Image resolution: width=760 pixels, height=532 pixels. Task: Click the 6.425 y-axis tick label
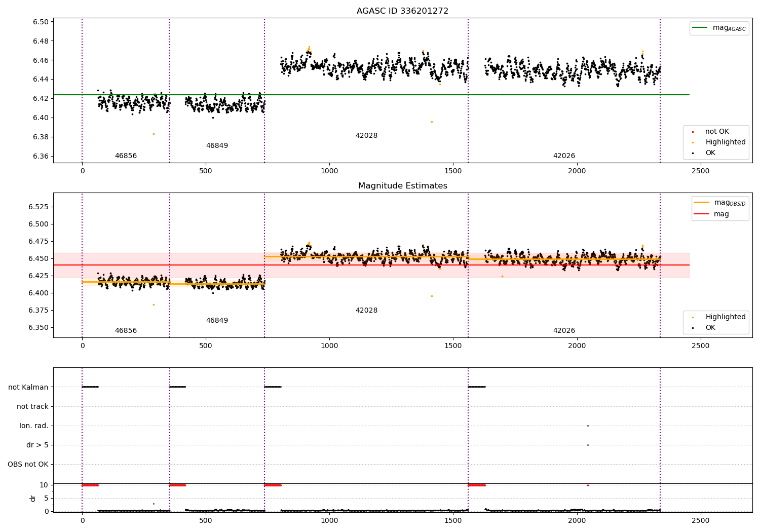pos(39,276)
